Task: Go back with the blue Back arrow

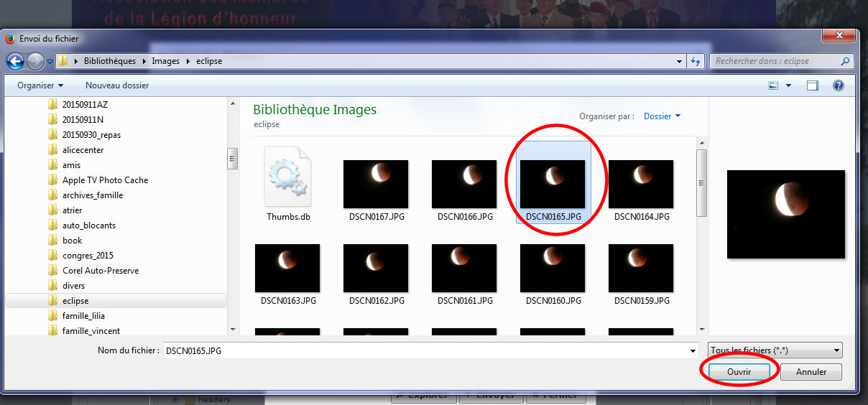Action: (x=15, y=62)
